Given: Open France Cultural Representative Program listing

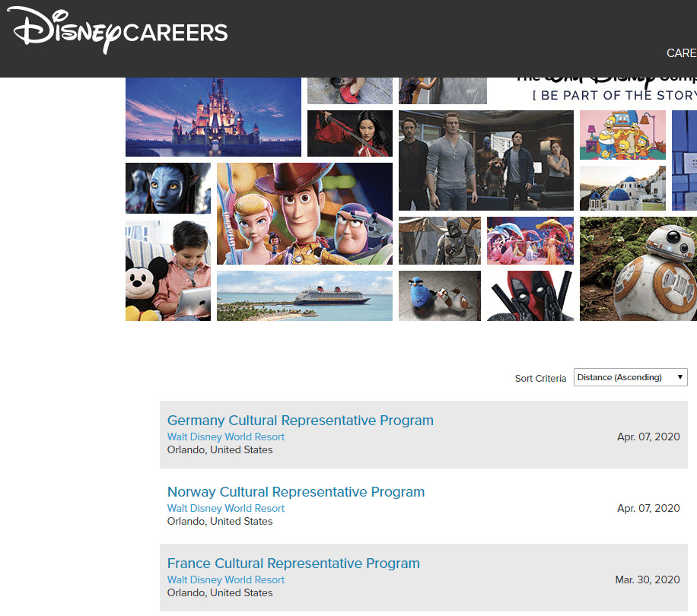Looking at the screenshot, I should (x=294, y=564).
